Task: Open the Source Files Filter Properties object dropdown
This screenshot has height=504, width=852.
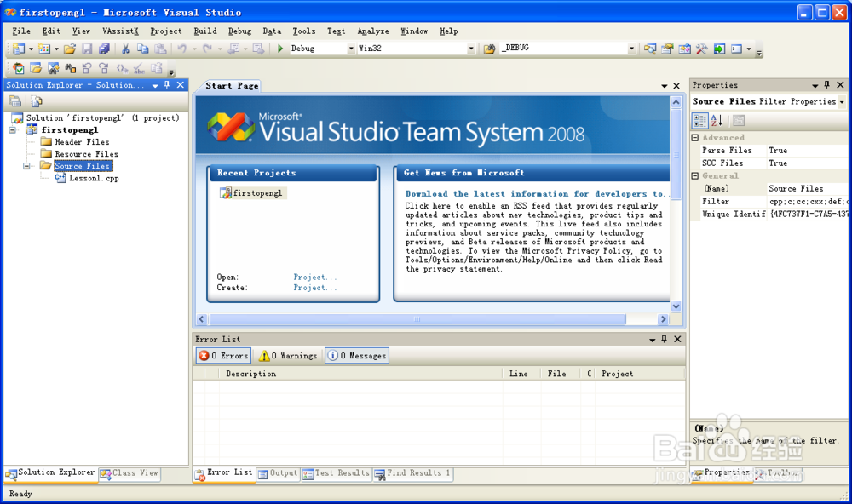Action: click(842, 101)
